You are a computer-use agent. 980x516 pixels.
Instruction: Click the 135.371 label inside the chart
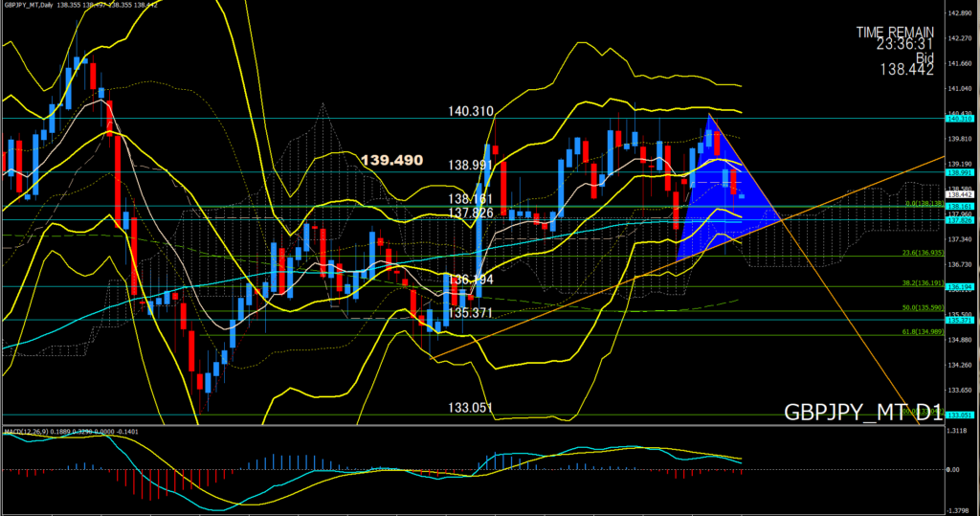(x=471, y=313)
